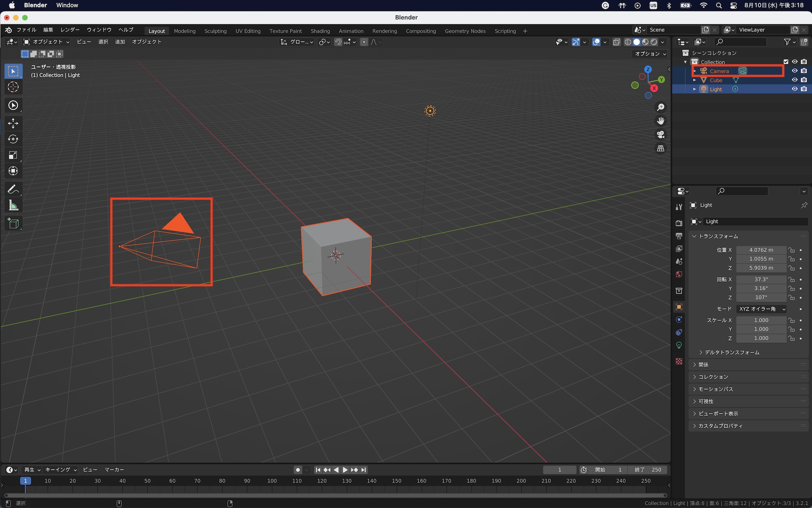This screenshot has width=812, height=508.
Task: Open the Render Properties tab
Action: 679,223
